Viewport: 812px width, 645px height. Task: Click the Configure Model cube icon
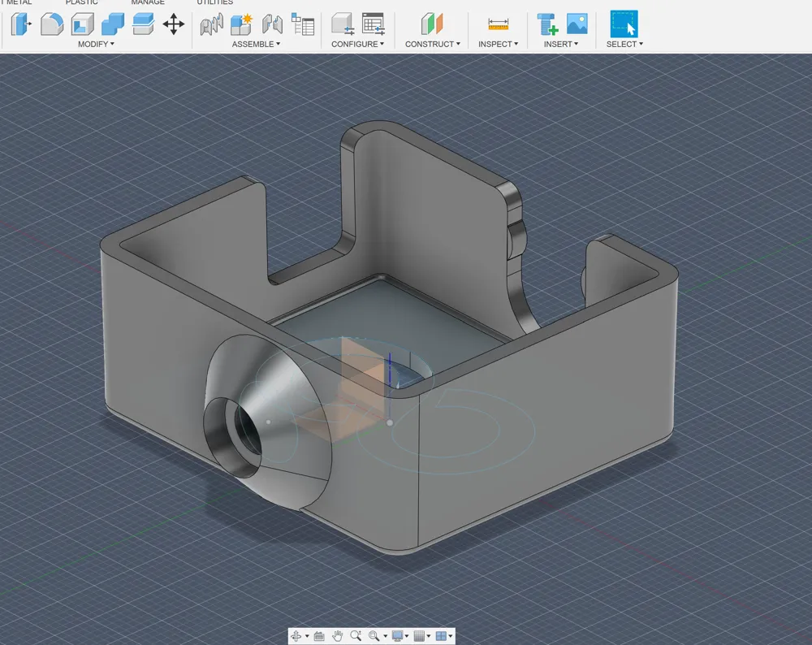click(x=343, y=24)
